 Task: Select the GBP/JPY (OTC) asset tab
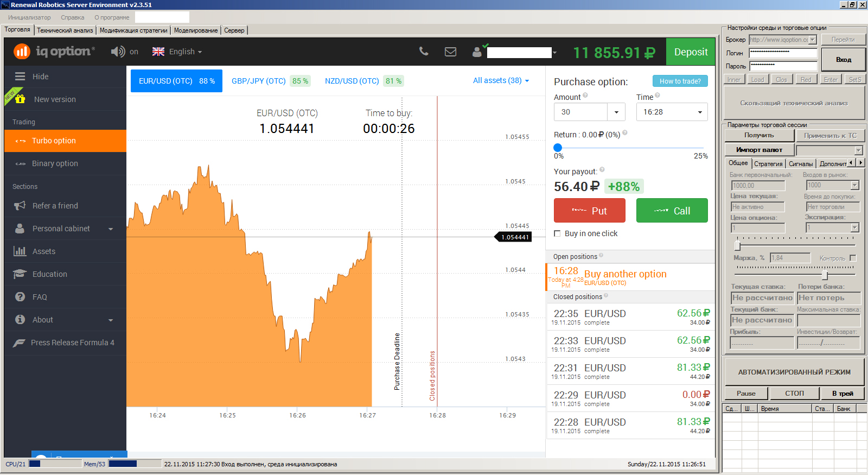pos(259,81)
